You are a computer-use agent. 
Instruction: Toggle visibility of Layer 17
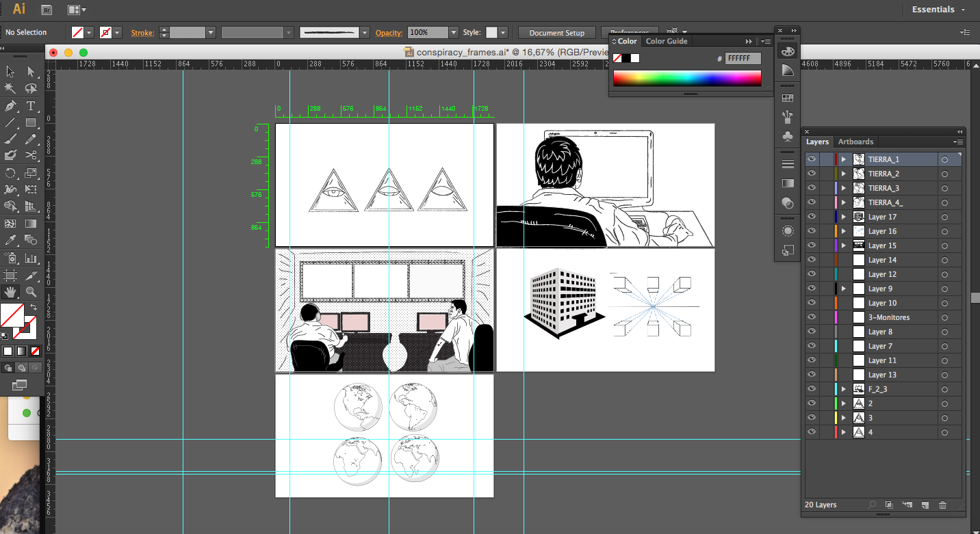pos(812,217)
